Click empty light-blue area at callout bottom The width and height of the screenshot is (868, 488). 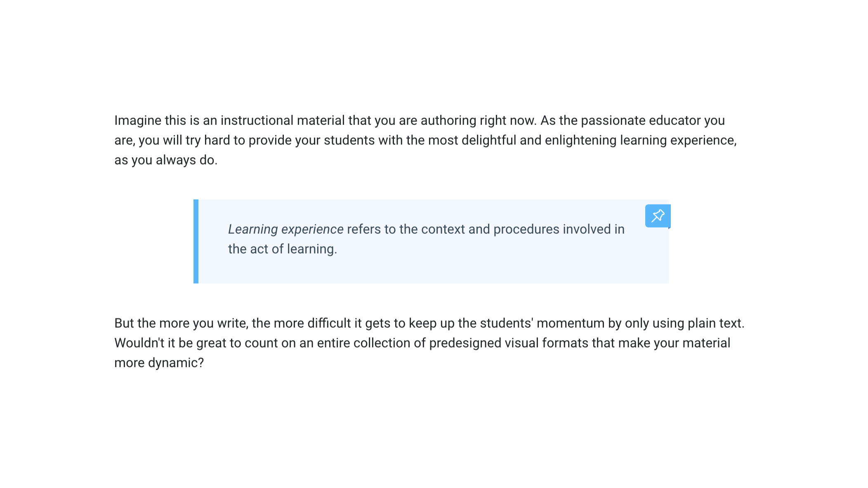[433, 272]
